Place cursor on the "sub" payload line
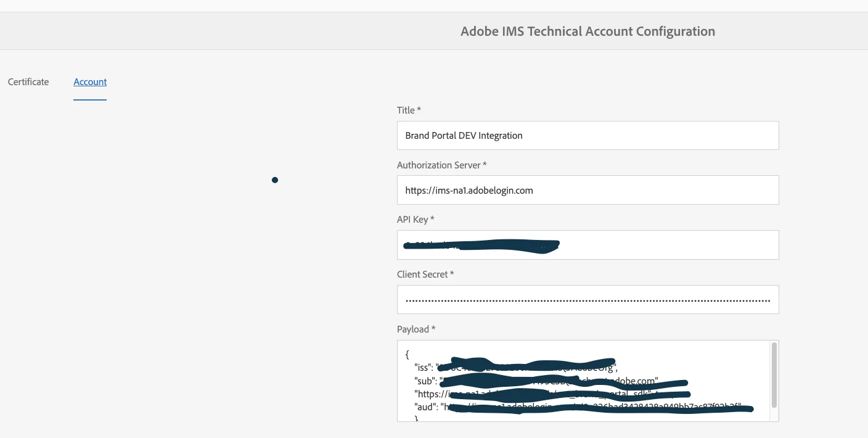The image size is (868, 438). click(426, 381)
